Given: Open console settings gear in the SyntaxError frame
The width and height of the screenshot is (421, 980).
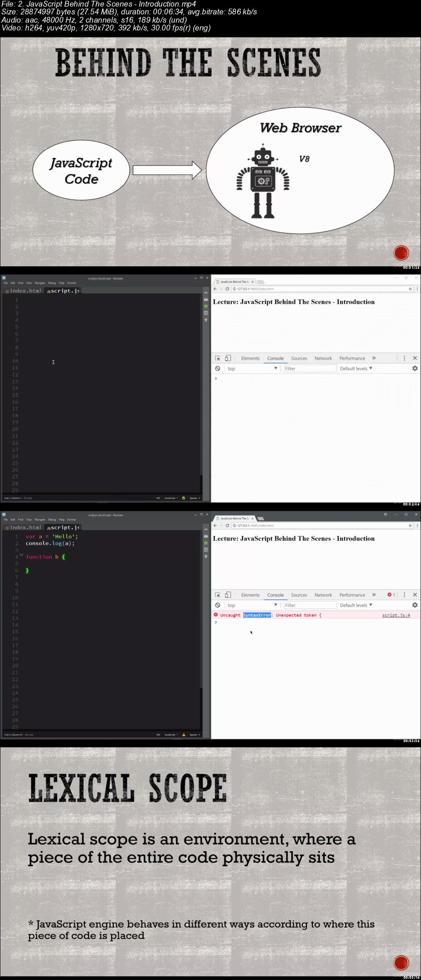Looking at the screenshot, I should click(x=415, y=605).
